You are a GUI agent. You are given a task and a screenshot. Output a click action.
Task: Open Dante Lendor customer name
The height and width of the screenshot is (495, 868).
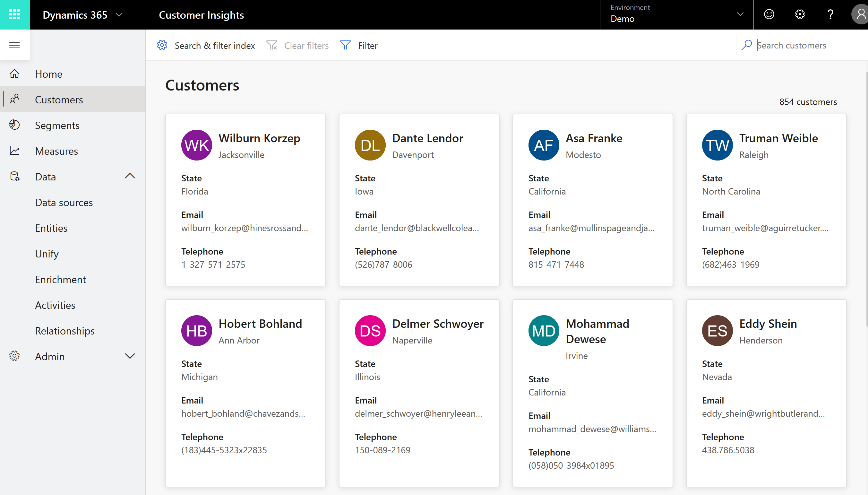[427, 138]
